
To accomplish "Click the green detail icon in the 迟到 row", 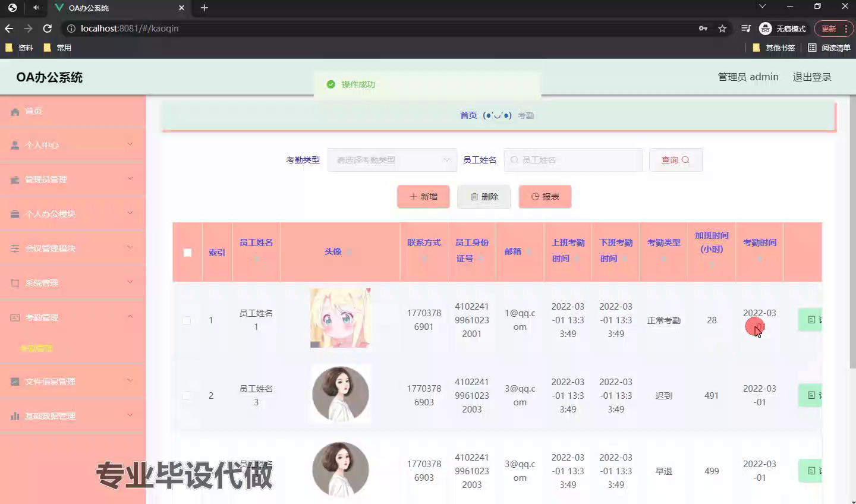I will tap(811, 395).
